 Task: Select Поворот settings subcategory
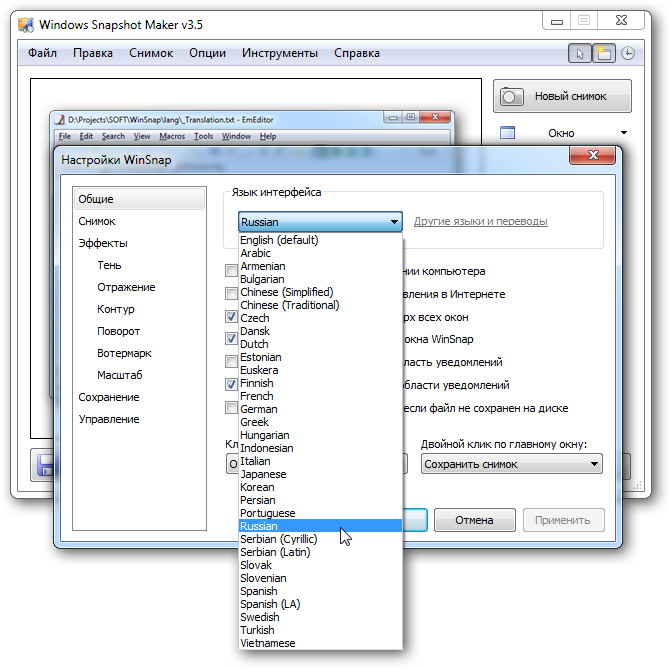[x=118, y=331]
